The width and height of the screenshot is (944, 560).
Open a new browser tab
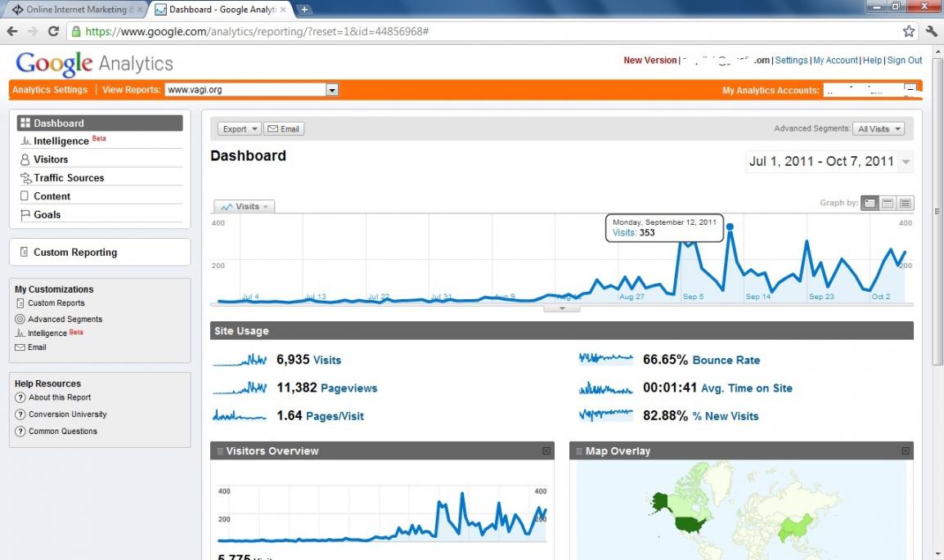tap(304, 10)
